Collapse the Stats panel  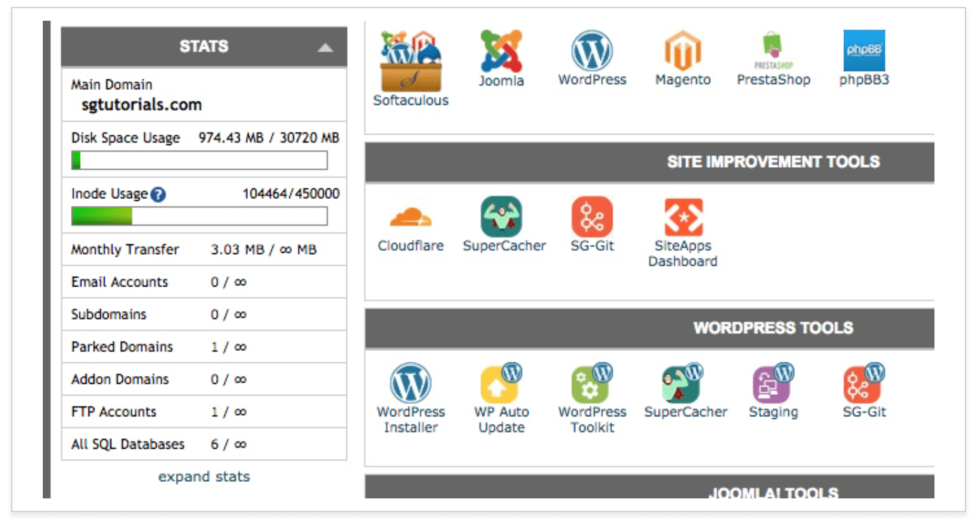click(325, 46)
